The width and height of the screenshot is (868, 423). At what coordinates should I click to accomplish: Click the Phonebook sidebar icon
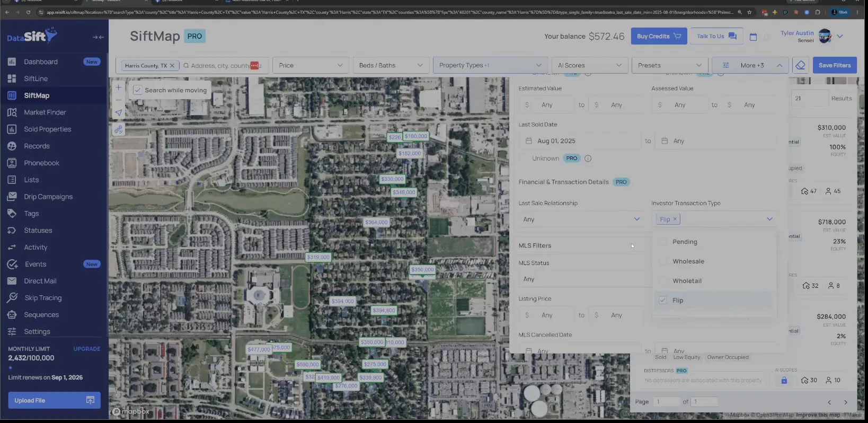point(12,163)
